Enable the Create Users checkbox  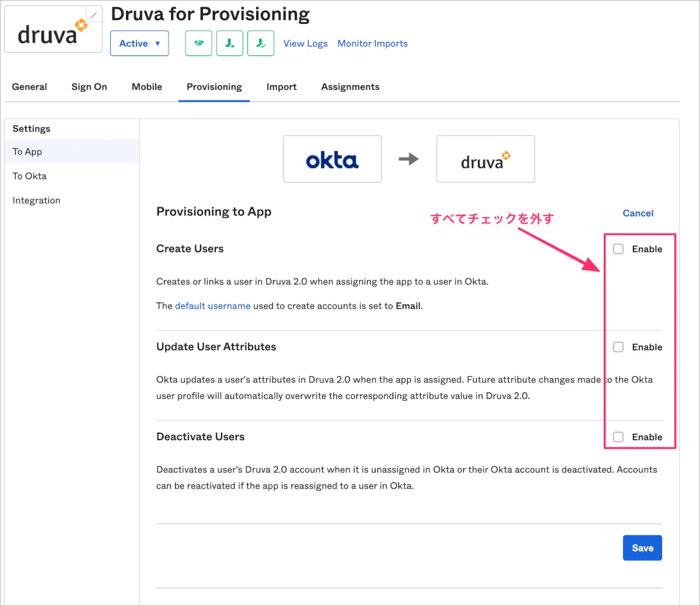coord(618,249)
